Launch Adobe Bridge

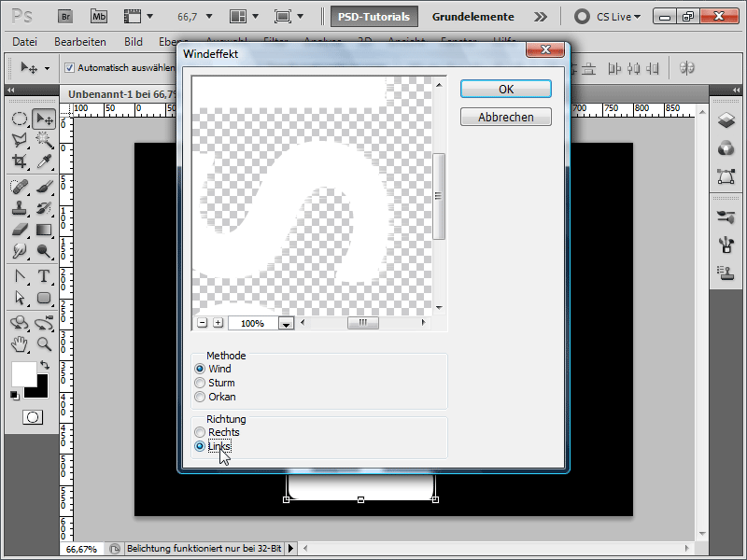coord(65,16)
